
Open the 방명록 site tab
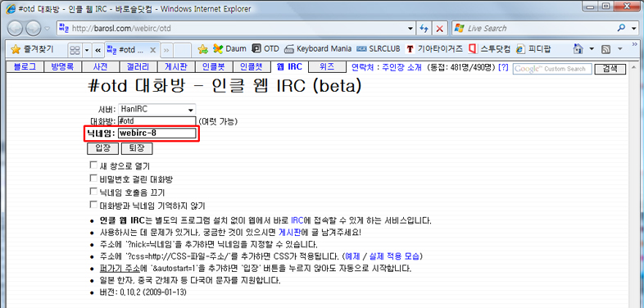click(x=63, y=67)
